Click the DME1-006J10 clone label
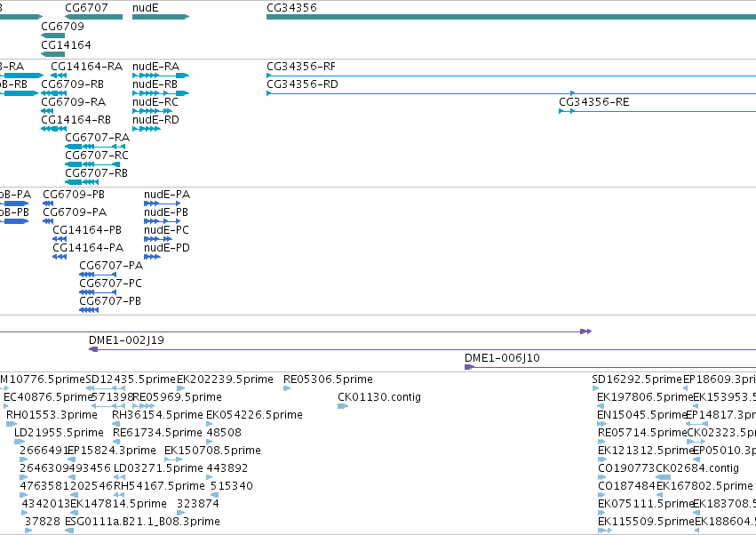Screen dimensions: 756x535 tap(503, 358)
